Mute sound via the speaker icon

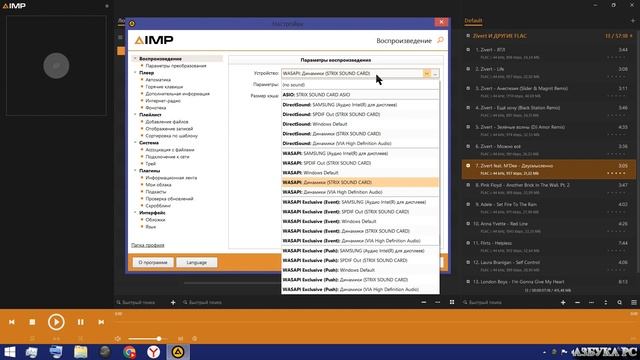(118, 338)
